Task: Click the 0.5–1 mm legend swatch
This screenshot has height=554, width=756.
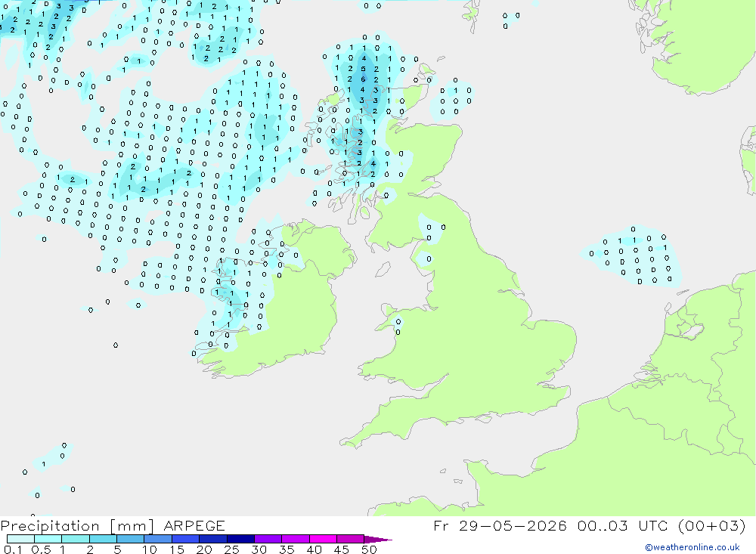Action: 48,539
